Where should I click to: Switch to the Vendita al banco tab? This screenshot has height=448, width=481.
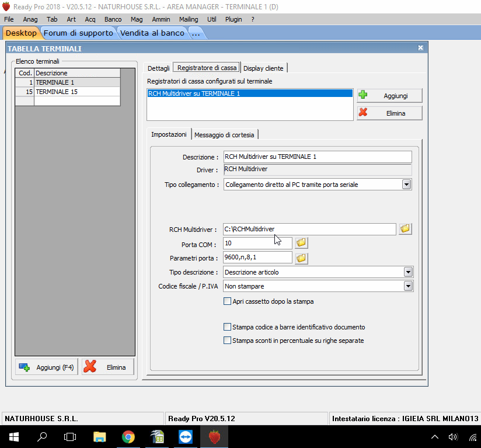152,33
